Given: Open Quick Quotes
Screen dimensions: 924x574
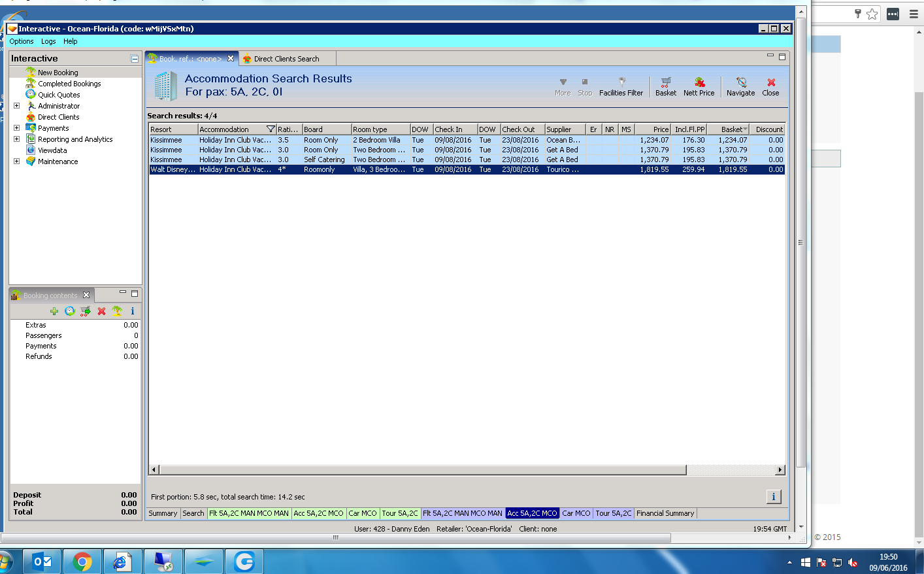Looking at the screenshot, I should point(59,95).
